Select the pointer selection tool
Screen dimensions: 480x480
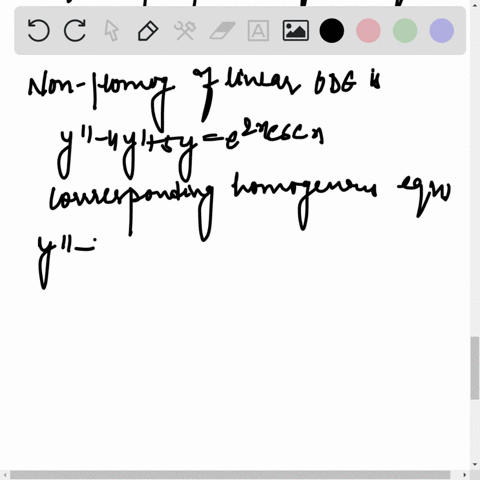(x=111, y=30)
